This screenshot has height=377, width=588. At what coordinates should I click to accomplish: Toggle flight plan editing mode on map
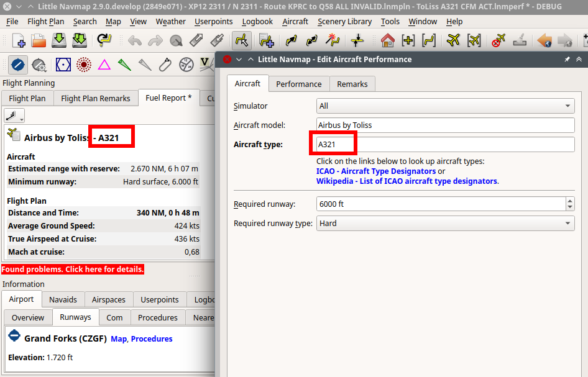tap(242, 40)
